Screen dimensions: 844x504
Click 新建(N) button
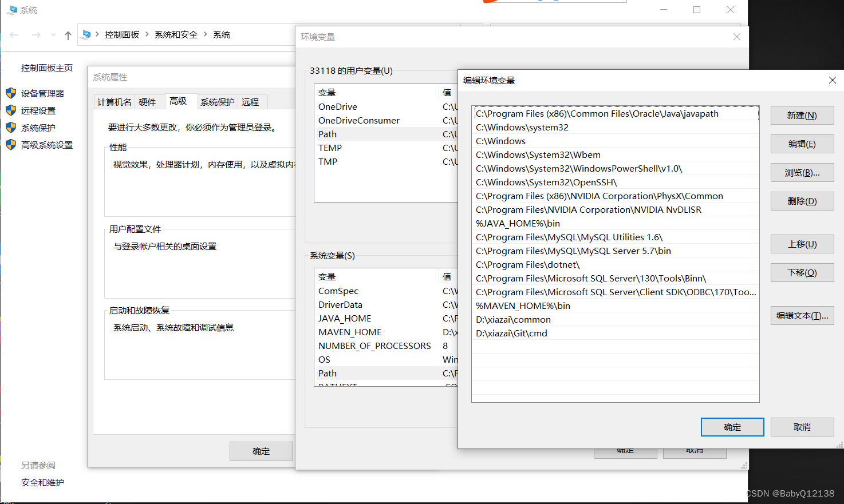(802, 115)
